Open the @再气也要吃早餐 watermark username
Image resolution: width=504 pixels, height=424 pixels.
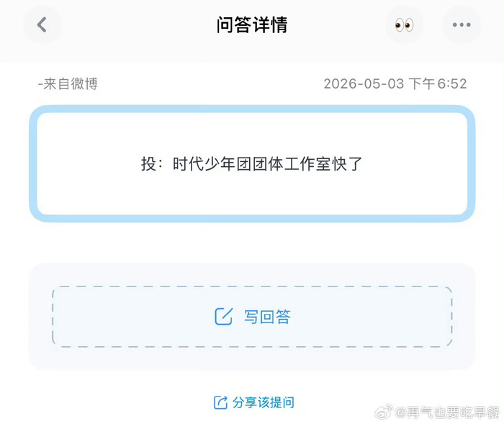coord(447,412)
